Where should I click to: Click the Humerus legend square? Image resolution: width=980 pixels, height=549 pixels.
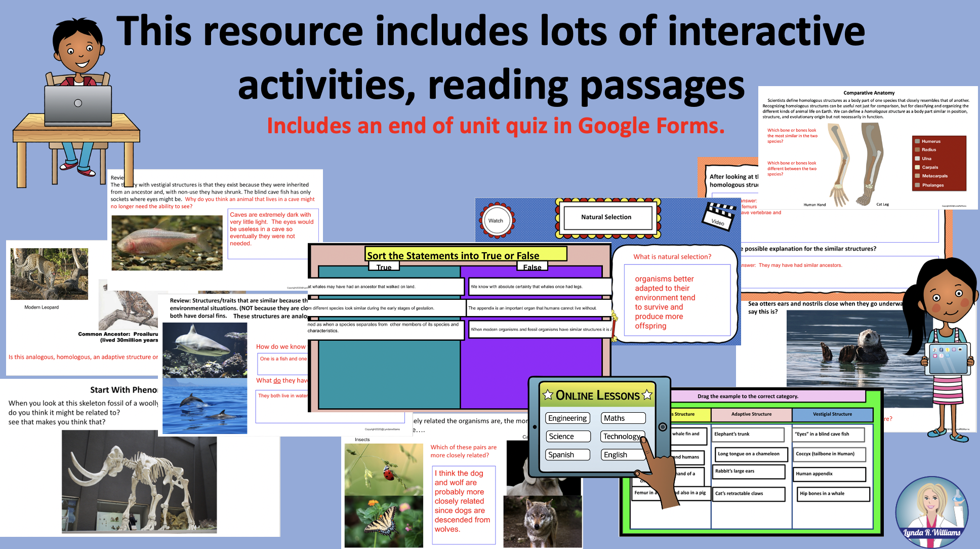(917, 141)
